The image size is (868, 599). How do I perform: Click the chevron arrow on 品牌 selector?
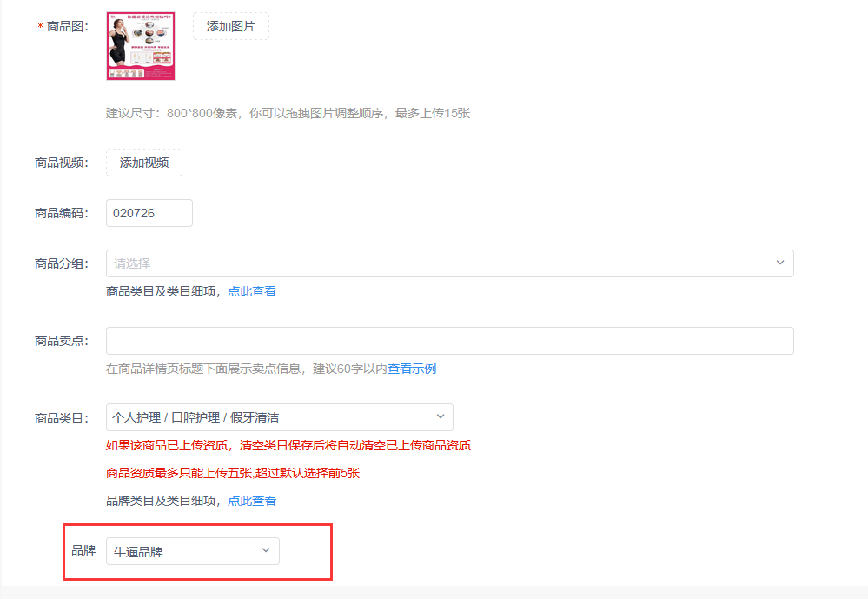(x=266, y=550)
